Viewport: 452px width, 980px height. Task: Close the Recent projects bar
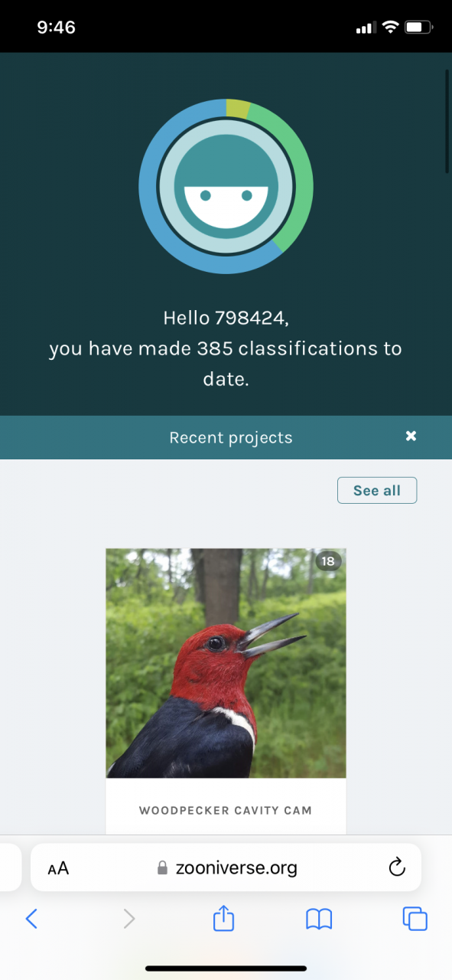click(411, 436)
